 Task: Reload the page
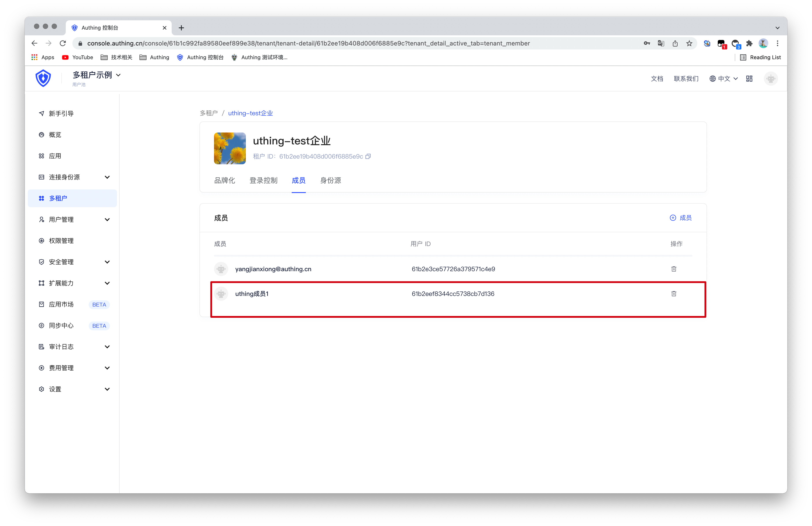63,43
